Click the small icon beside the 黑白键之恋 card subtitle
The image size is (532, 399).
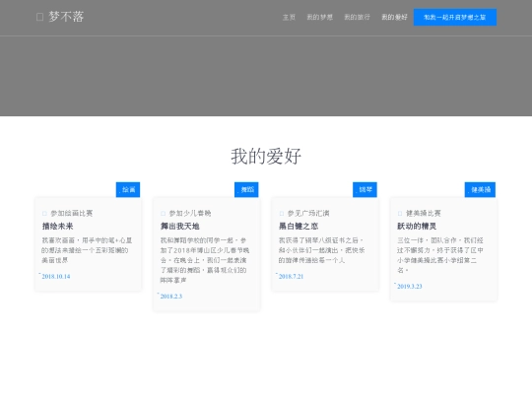pos(281,214)
